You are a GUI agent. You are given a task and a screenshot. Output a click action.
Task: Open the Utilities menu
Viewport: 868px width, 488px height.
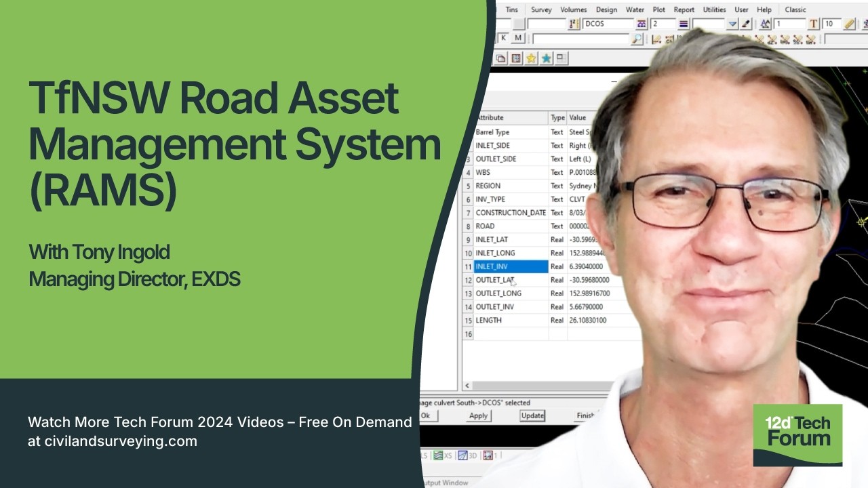click(714, 9)
